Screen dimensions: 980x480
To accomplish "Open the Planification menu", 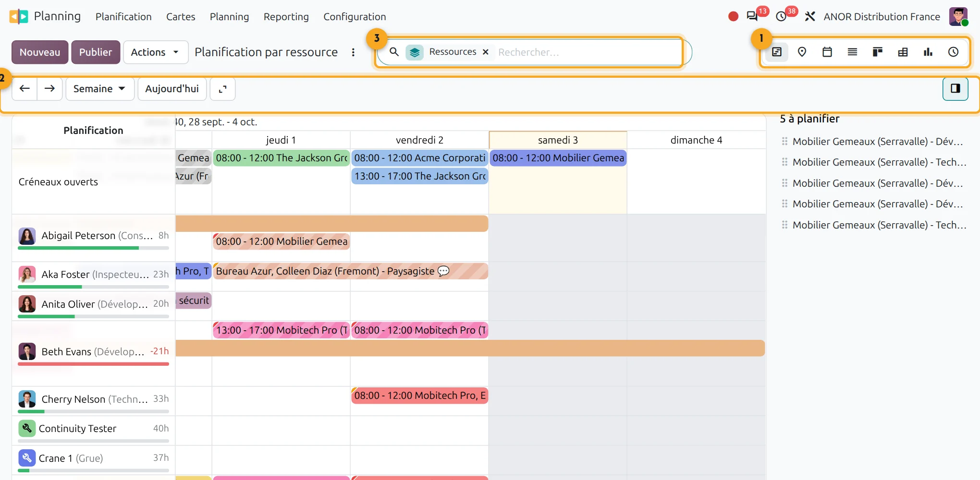I will 123,16.
